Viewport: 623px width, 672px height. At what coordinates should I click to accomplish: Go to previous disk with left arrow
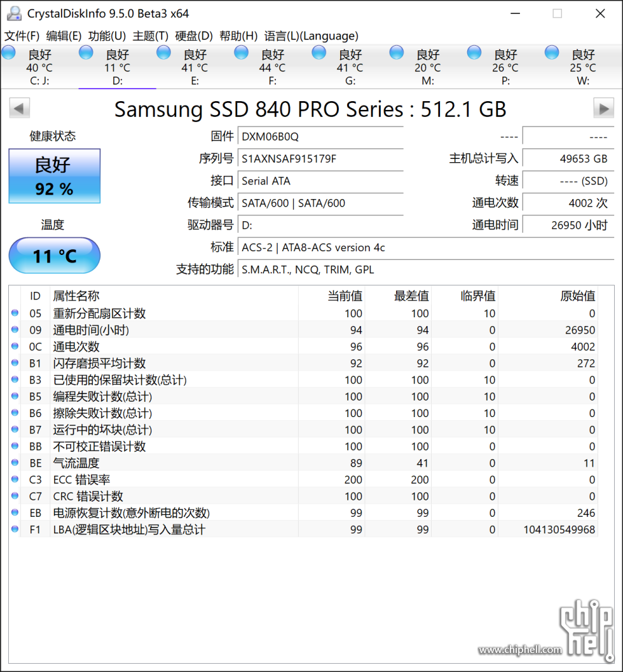point(19,109)
